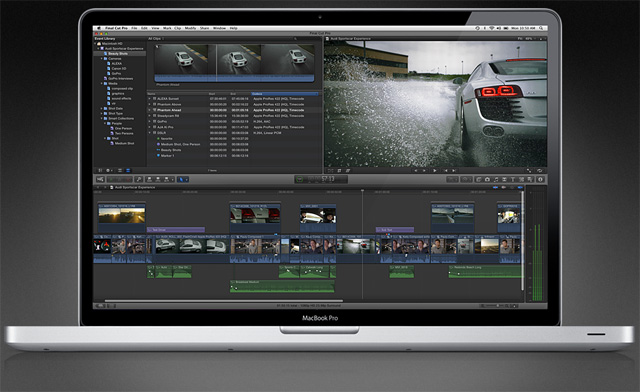Open Timeline Index at timeline bottom left
This screenshot has width=640, height=392.
pyautogui.click(x=99, y=305)
